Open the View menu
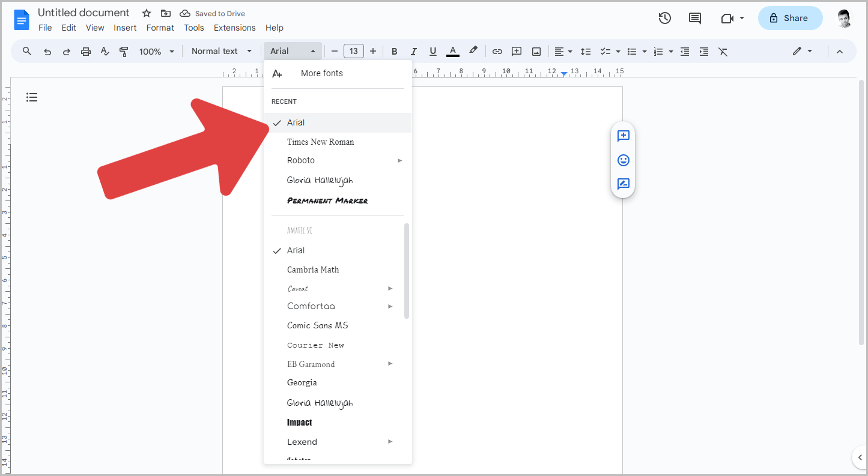Viewport: 868px width, 476px height. pyautogui.click(x=95, y=28)
